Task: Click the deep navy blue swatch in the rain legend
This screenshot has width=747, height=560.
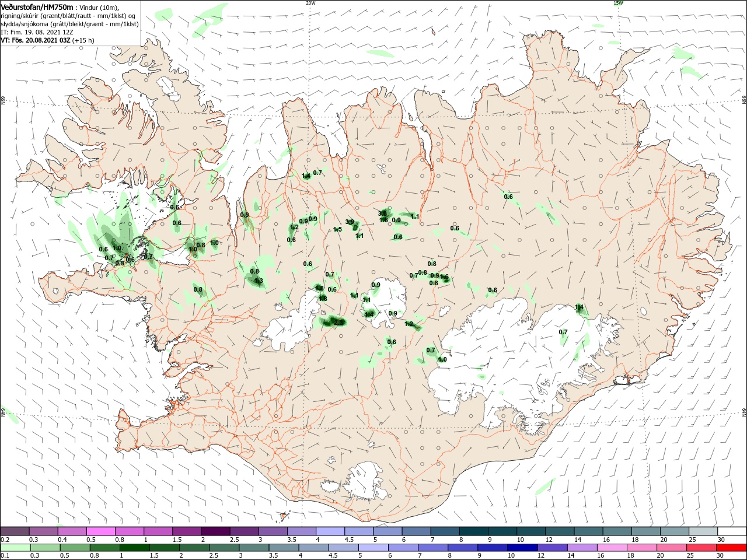Action: [x=521, y=548]
